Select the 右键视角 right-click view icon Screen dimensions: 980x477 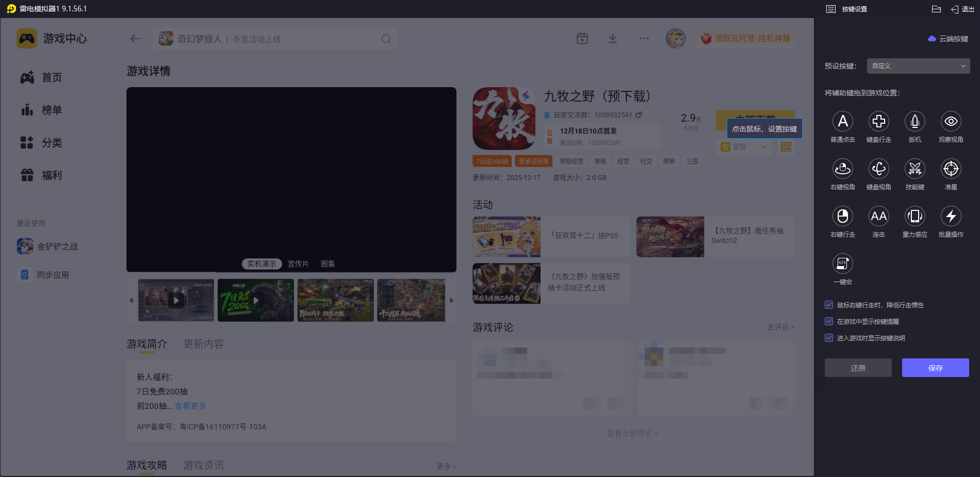pyautogui.click(x=843, y=169)
